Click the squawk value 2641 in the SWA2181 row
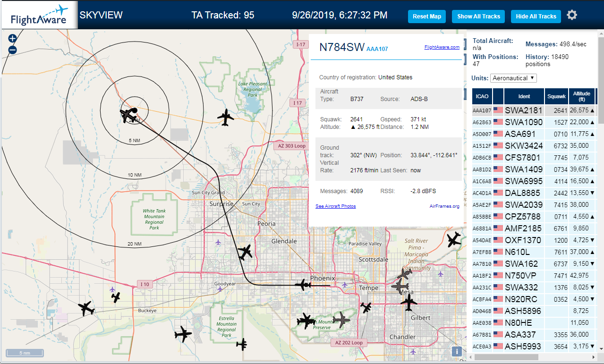Viewport: 604px width, 364px height. tap(560, 110)
